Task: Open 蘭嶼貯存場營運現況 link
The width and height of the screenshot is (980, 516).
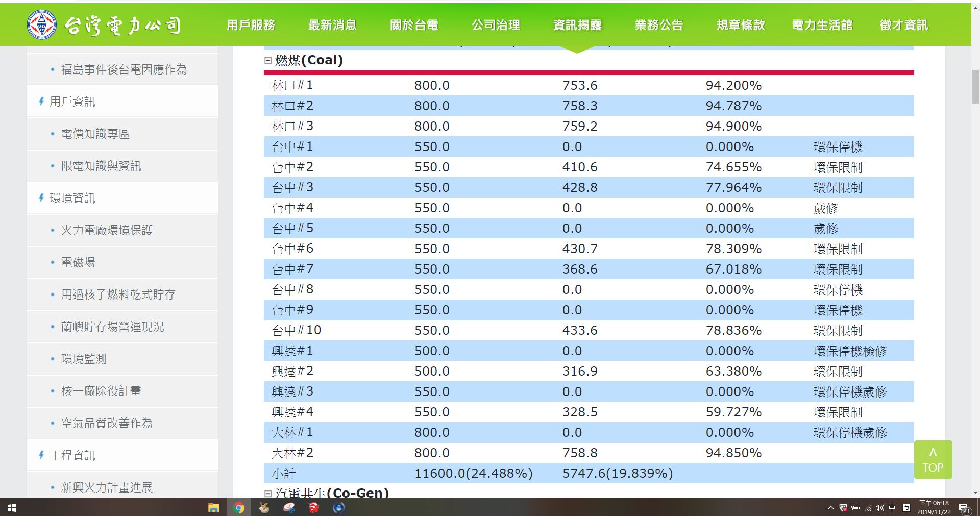Action: 112,327
